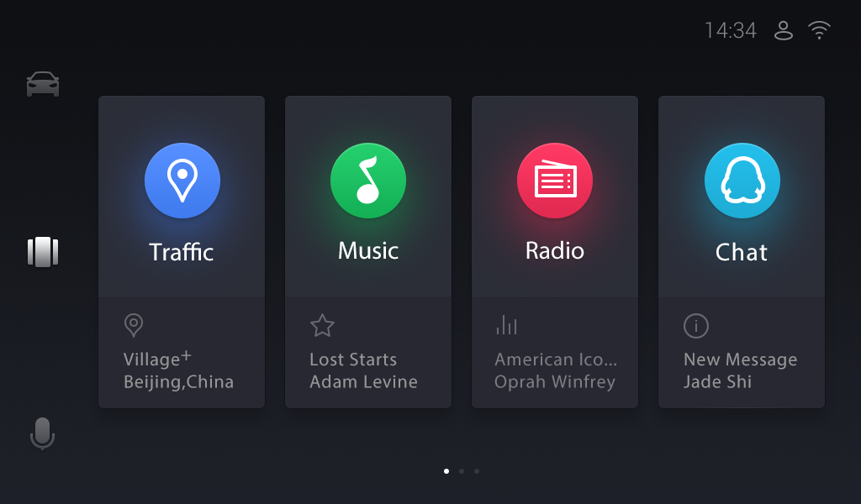Tap the Wi-Fi status icon
The width and height of the screenshot is (861, 504).
[819, 30]
